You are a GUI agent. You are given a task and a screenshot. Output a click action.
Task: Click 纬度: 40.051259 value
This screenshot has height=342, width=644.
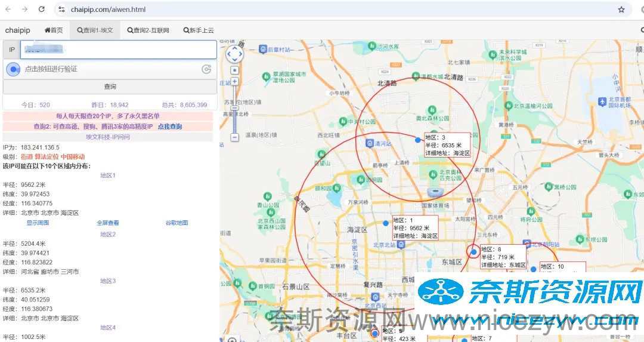(26, 300)
